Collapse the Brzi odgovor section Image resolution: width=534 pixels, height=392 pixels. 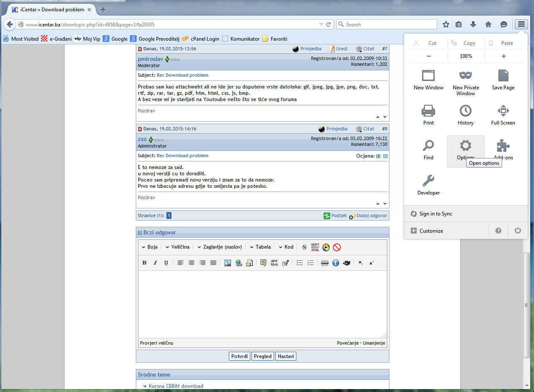tap(140, 233)
